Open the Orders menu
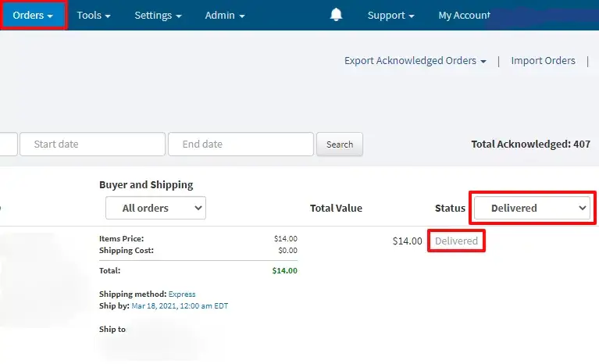Screen dimensions: 599x364 coord(33,15)
